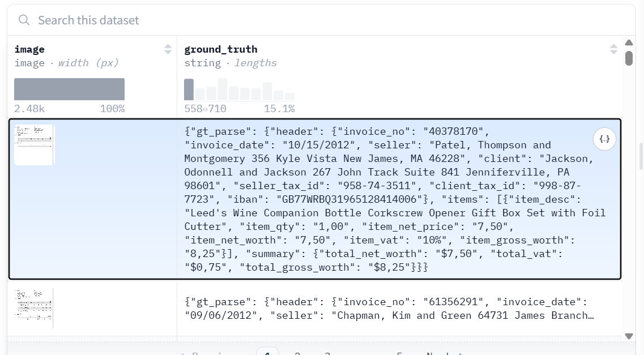
Task: Click the 'ground_truth' column header name
Action: coord(221,49)
